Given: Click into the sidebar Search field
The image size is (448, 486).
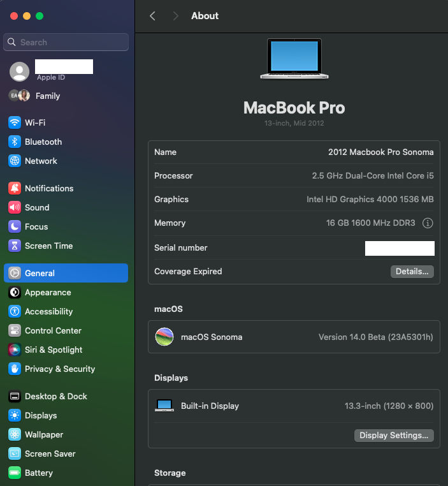Looking at the screenshot, I should click(66, 42).
